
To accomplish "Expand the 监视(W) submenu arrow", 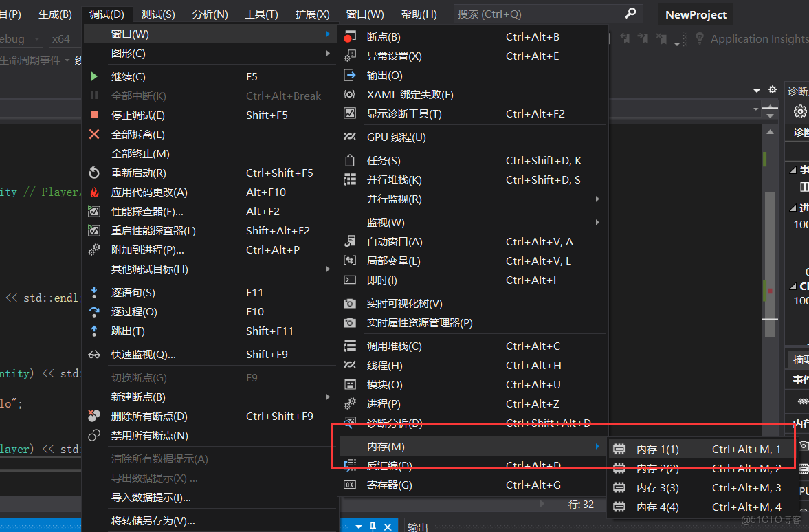I will [598, 222].
